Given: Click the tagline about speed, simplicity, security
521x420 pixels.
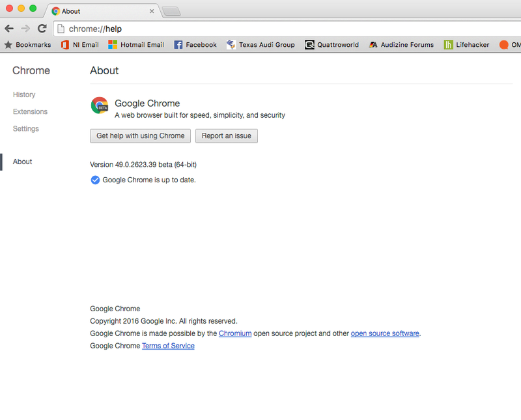Looking at the screenshot, I should tap(200, 115).
